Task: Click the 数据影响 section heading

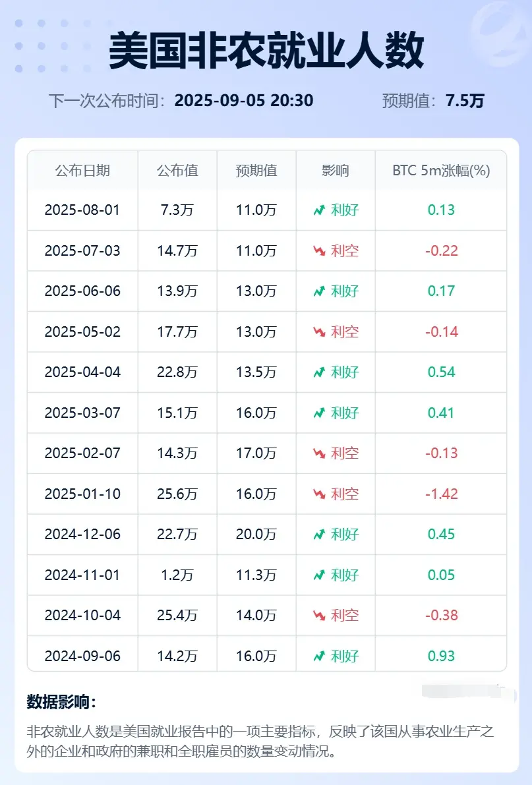Action: pyautogui.click(x=61, y=702)
